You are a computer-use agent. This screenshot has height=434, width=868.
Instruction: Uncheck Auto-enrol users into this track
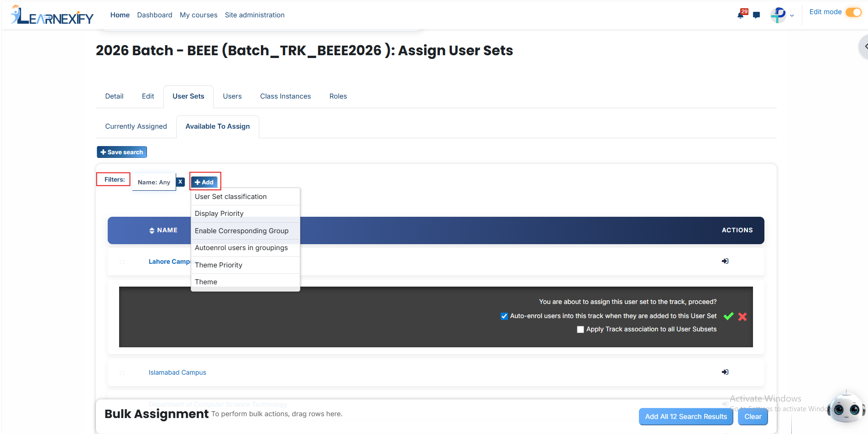point(504,316)
